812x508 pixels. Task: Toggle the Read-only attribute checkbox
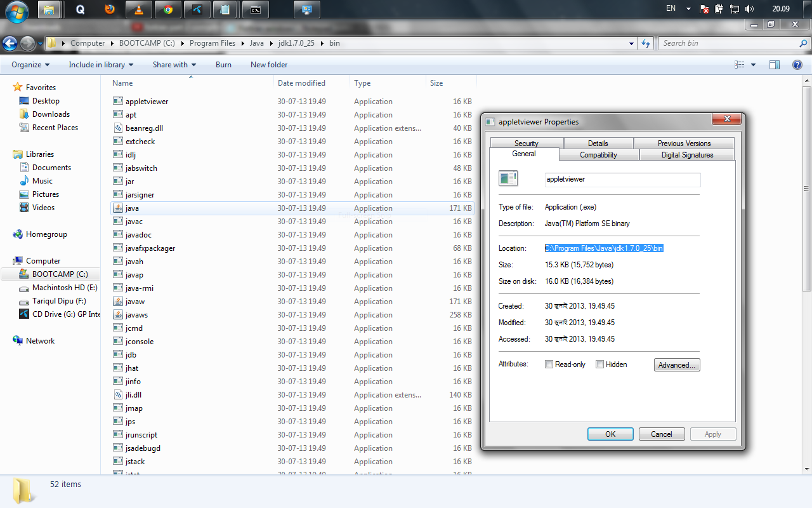click(x=549, y=364)
